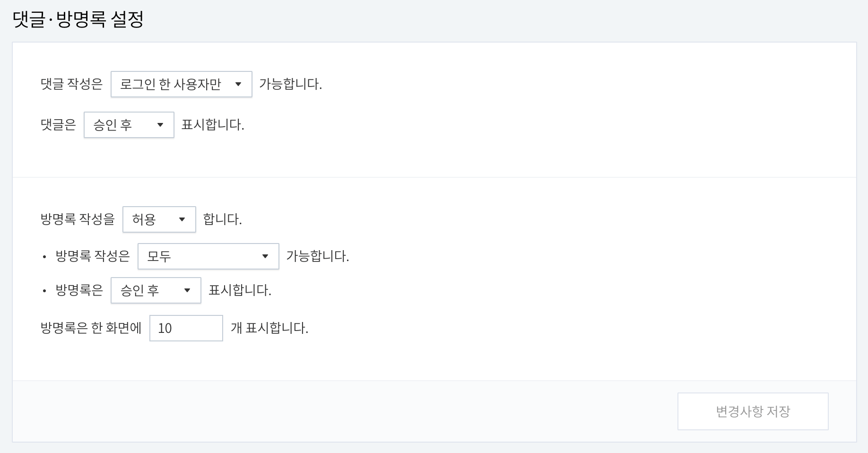Click the guestbook writer '모두' dropdown arrow

[x=266, y=256]
